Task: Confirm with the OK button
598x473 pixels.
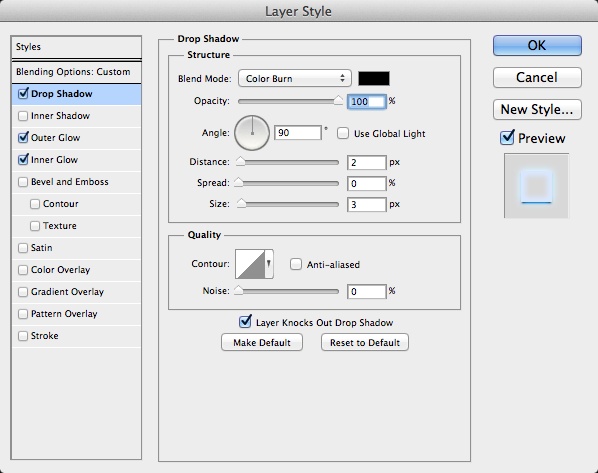Action: coord(537,45)
